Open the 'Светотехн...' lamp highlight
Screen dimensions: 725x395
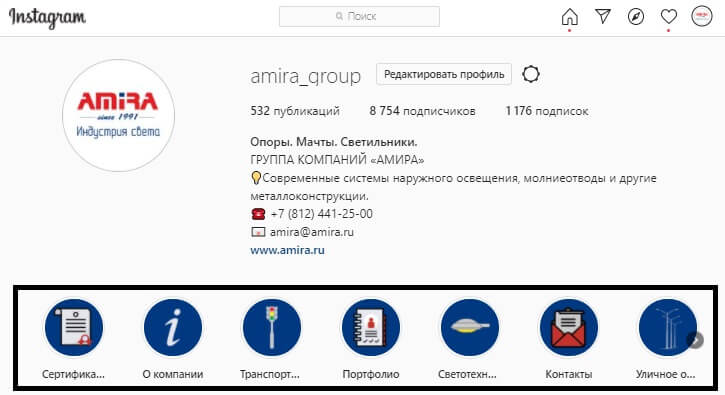pyautogui.click(x=469, y=327)
